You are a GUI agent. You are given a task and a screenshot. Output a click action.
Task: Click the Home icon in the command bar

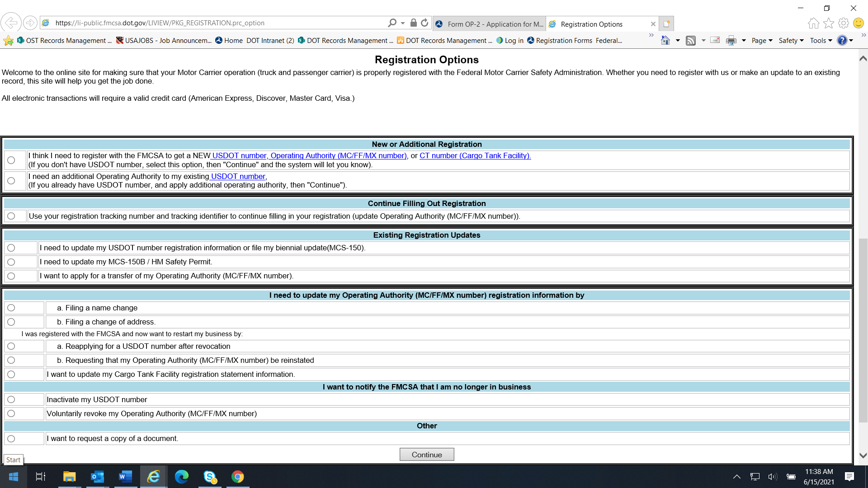665,41
